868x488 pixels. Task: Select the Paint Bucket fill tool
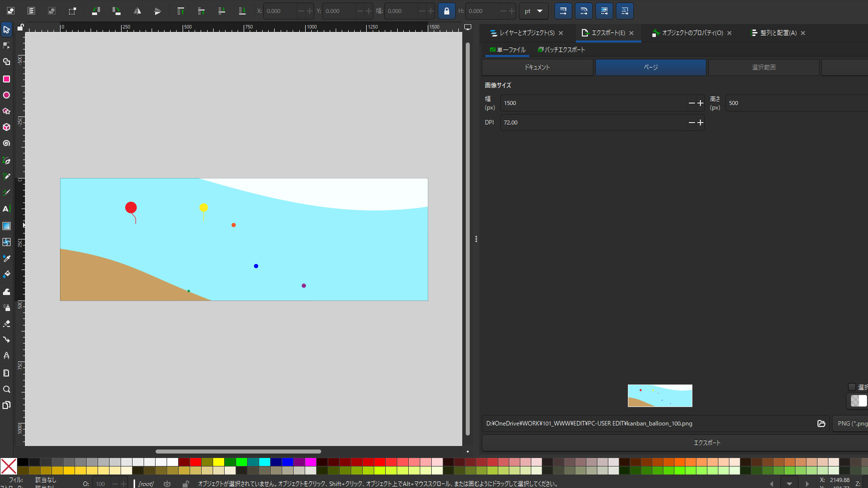coord(7,274)
